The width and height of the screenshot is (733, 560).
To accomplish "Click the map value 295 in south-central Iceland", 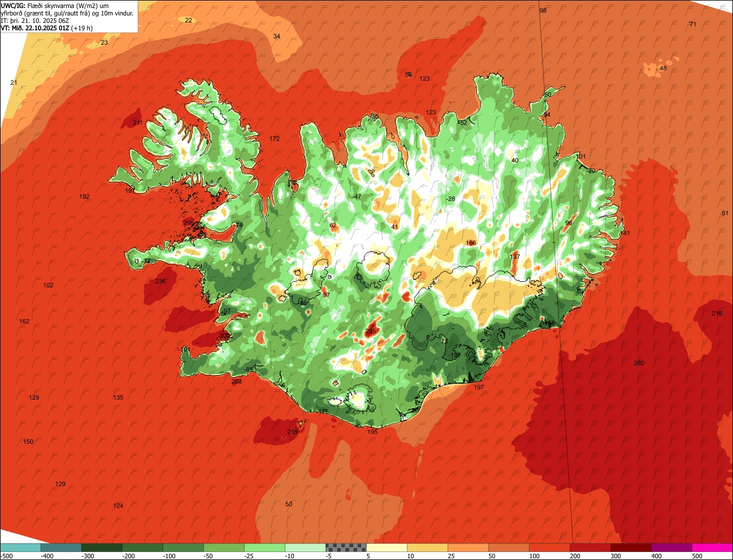I will (x=371, y=331).
